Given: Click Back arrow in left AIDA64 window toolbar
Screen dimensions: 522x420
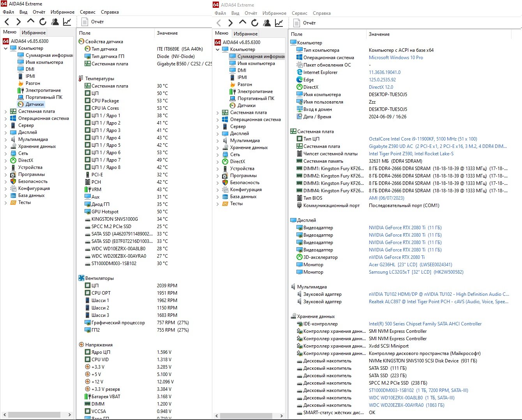Looking at the screenshot, I should (7, 22).
